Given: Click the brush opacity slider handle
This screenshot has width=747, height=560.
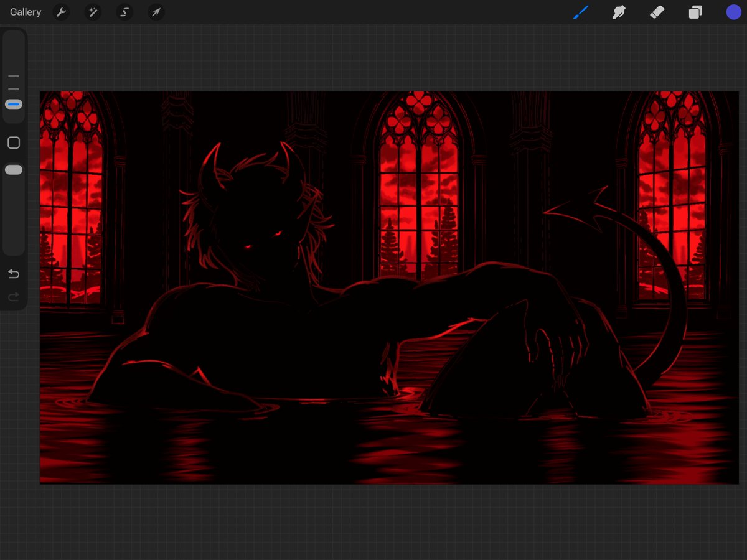Looking at the screenshot, I should point(14,170).
